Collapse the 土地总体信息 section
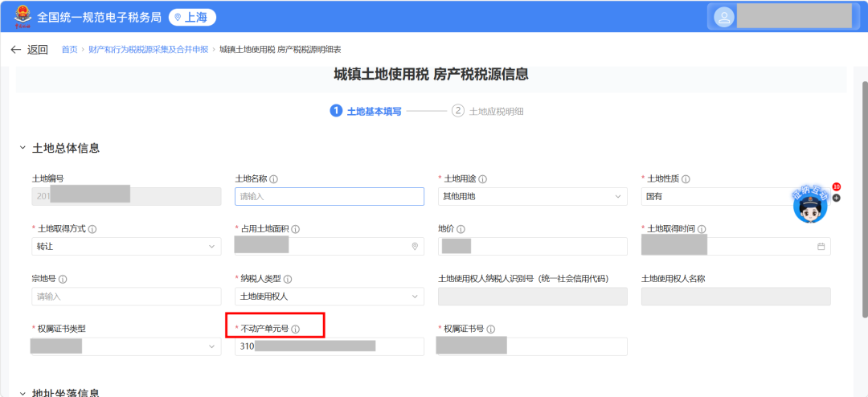The image size is (868, 397). (x=23, y=148)
